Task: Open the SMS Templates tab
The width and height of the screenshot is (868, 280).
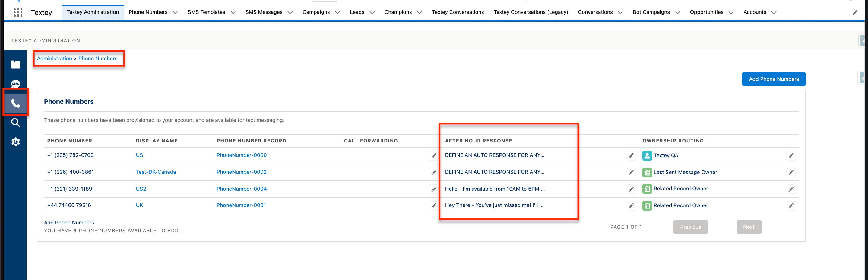Action: click(206, 12)
